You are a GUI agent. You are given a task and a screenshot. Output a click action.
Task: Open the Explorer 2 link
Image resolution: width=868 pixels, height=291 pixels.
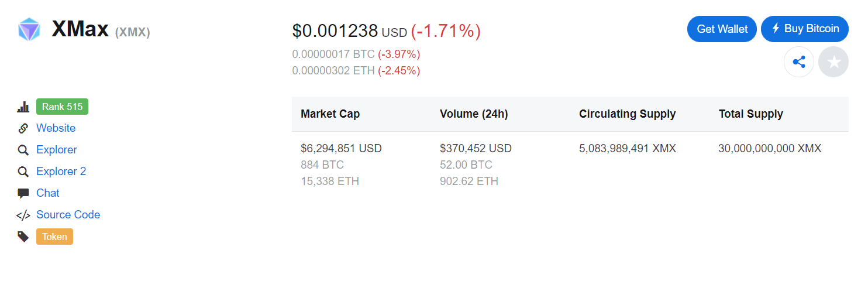coord(61,171)
